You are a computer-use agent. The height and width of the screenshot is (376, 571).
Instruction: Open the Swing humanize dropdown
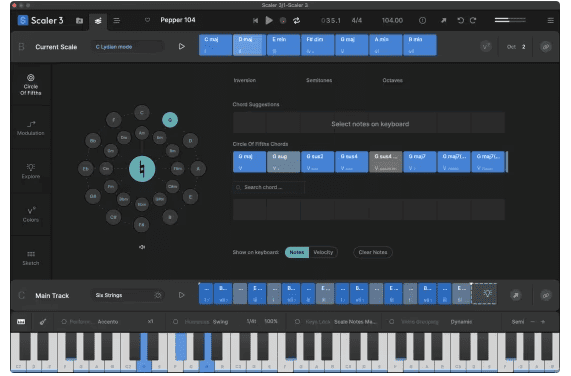point(220,321)
